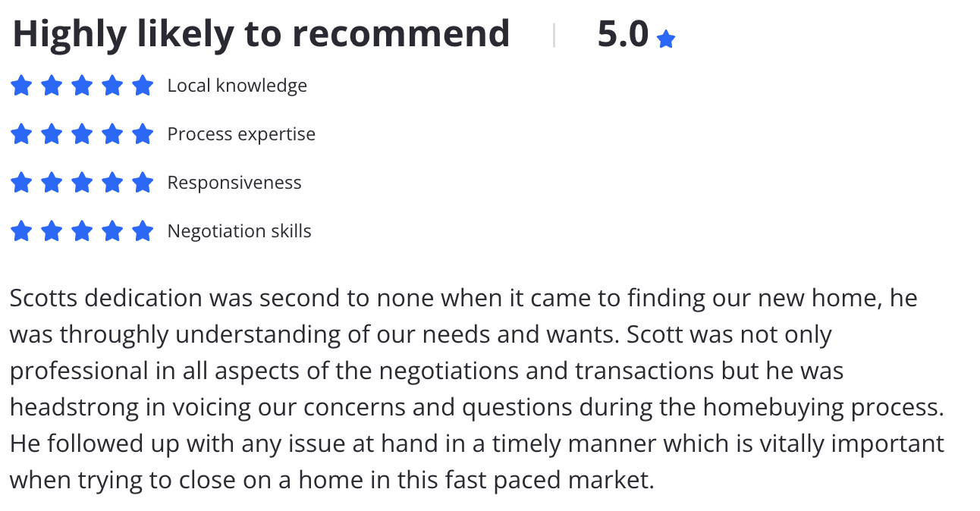
Task: Click second star in Local knowledge row
Action: (52, 86)
